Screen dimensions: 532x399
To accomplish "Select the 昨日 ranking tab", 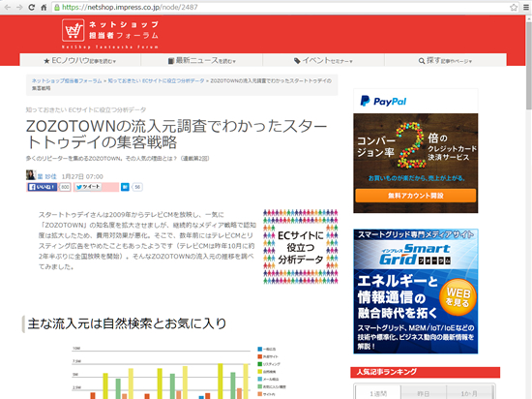I will pyautogui.click(x=424, y=393).
